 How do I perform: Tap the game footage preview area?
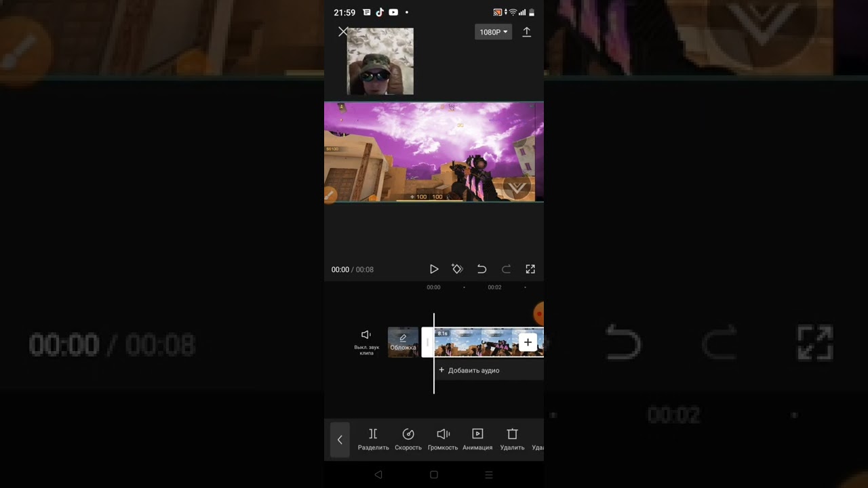(434, 152)
